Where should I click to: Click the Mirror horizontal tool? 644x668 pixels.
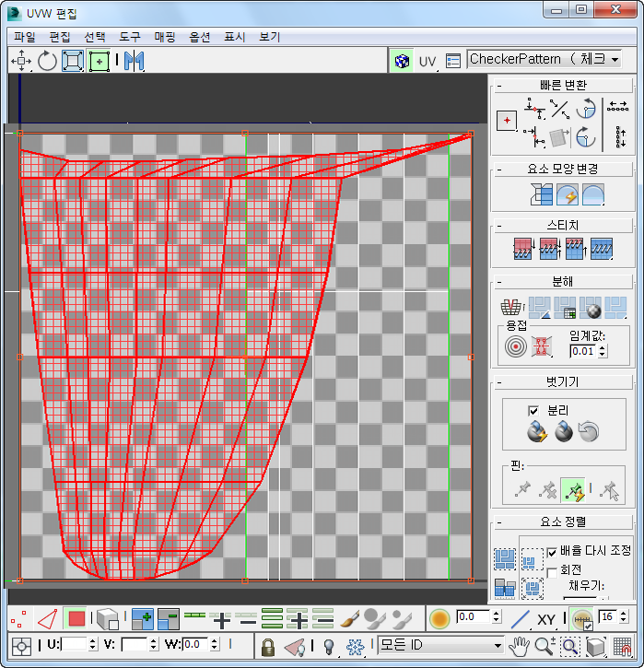coord(135,61)
